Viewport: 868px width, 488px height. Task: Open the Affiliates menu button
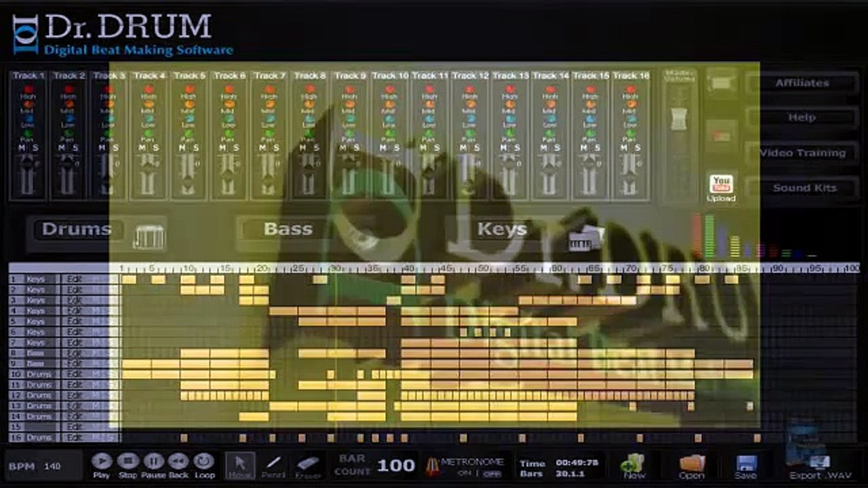coord(802,83)
